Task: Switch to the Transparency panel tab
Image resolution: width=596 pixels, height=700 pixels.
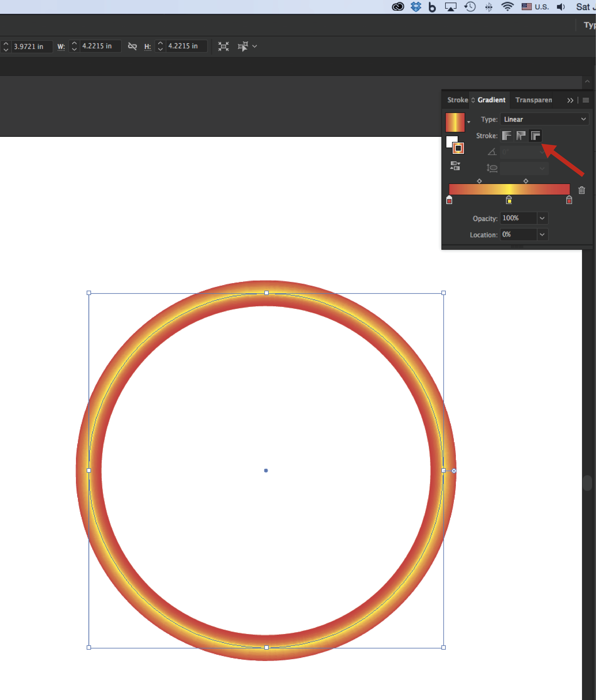Action: (533, 100)
